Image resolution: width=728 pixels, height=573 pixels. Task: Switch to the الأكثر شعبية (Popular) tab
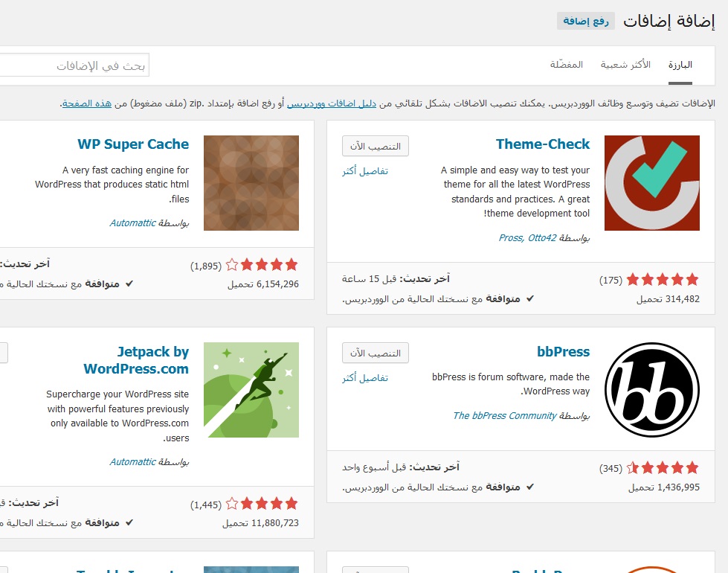[625, 65]
